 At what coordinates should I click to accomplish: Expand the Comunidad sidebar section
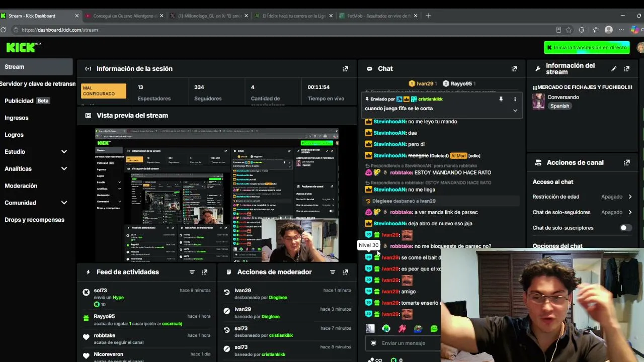pos(64,203)
